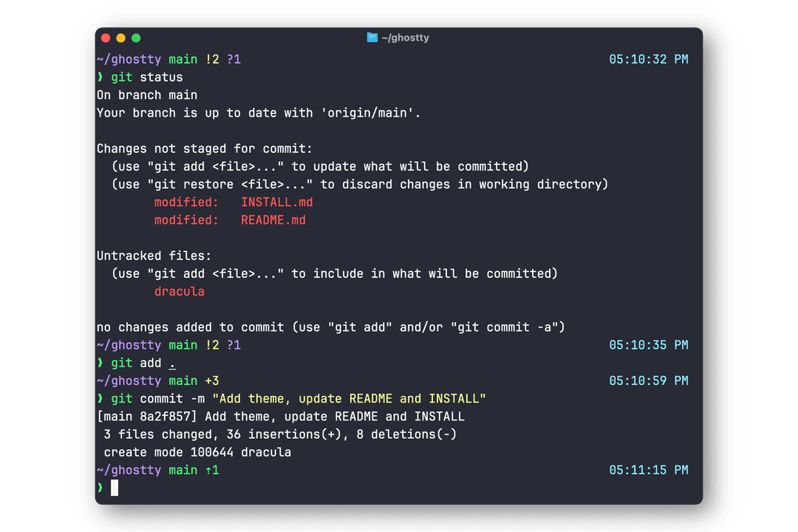
Task: Click the green prompt arrow before git status
Action: click(100, 78)
